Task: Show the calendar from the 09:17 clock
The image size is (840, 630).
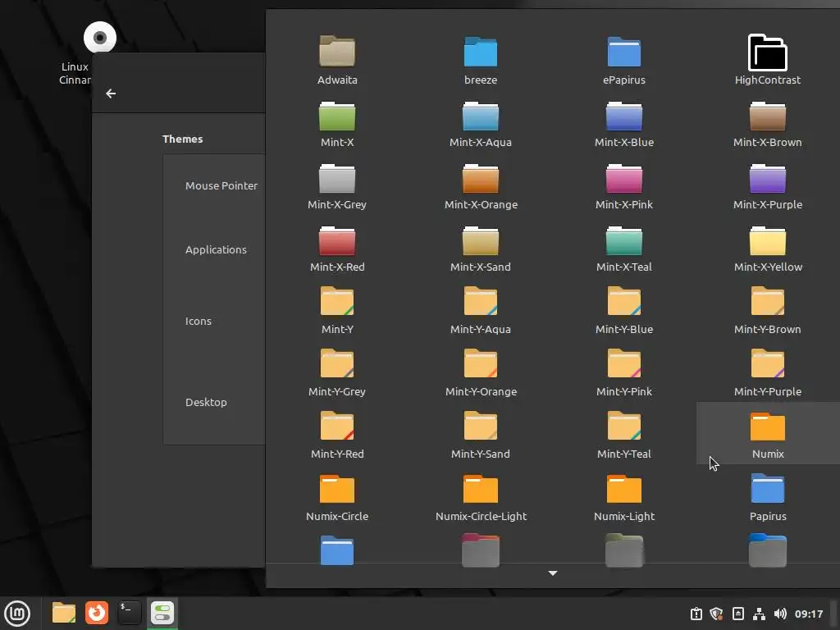Action: (809, 614)
